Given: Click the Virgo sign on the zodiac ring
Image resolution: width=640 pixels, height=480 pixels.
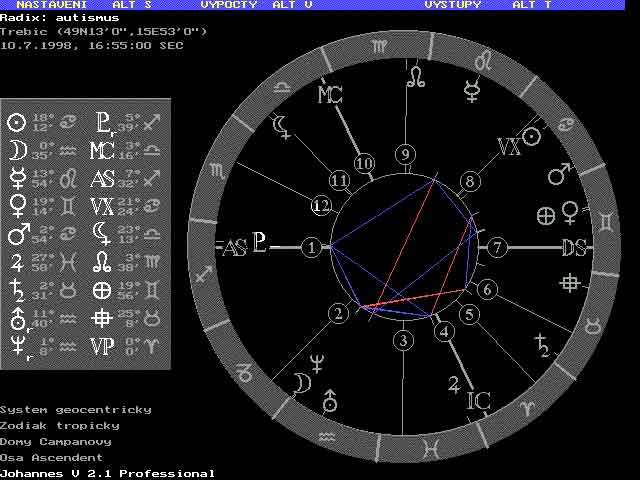Looking at the screenshot, I should (x=380, y=46).
